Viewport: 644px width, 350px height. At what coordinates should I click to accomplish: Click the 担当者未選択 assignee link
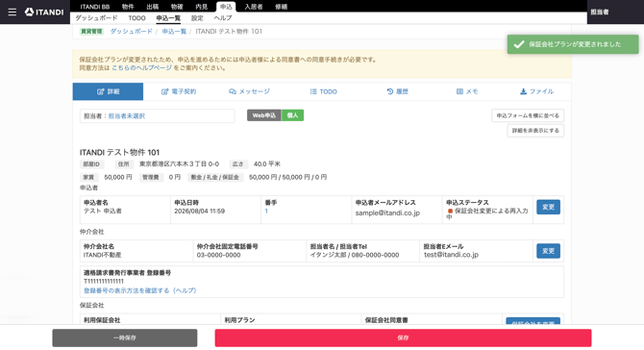127,116
